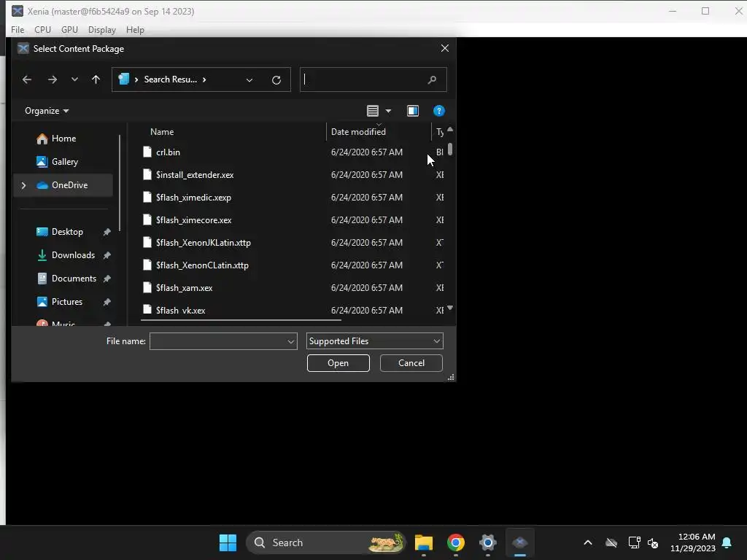Show hidden system tray icons
The height and width of the screenshot is (560, 747).
coord(588,542)
